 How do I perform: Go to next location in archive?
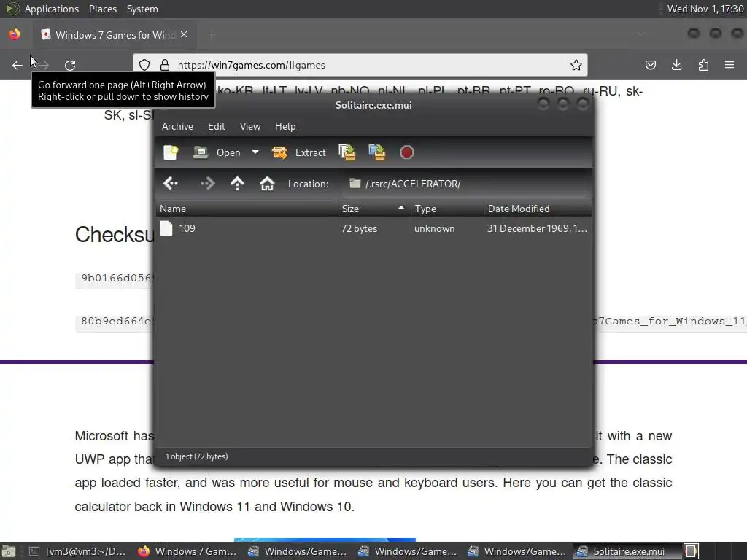[207, 183]
